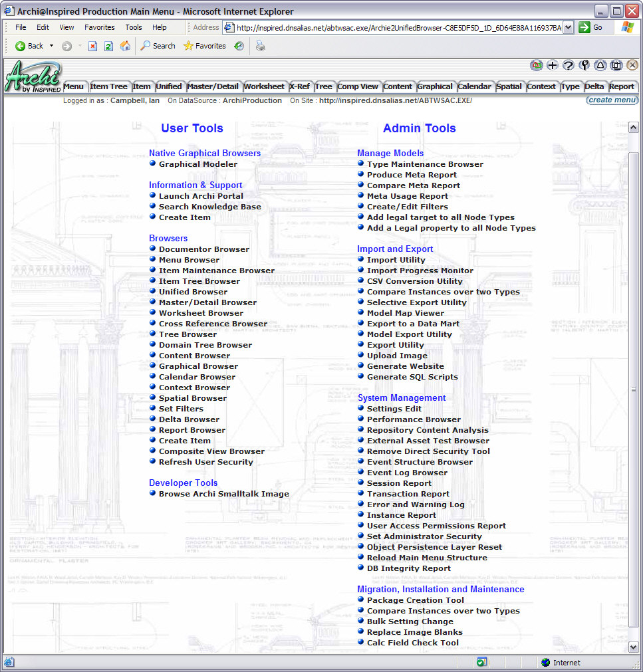Click the IE page icon in status bar
Image resolution: width=643 pixels, height=672 pixels.
click(x=9, y=663)
